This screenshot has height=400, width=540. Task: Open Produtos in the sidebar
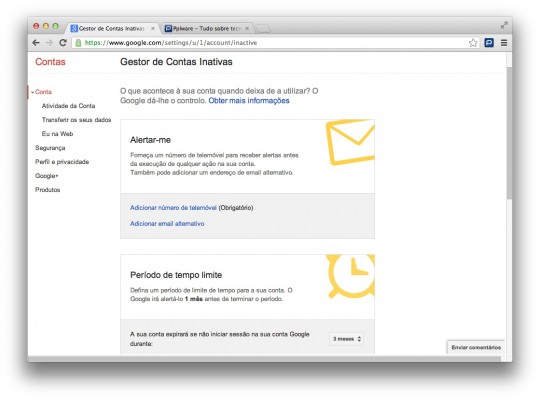(x=48, y=190)
